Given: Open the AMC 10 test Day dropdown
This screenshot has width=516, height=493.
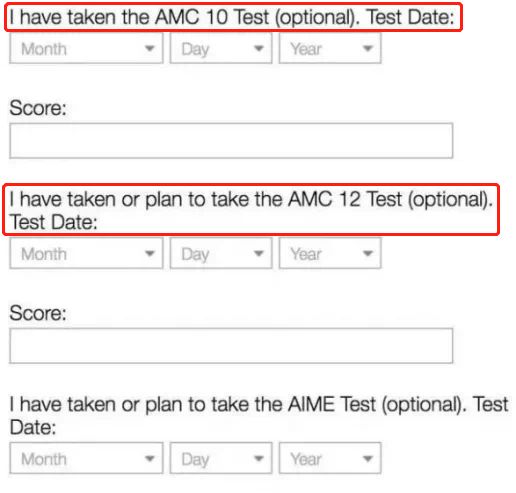Looking at the screenshot, I should point(221,48).
